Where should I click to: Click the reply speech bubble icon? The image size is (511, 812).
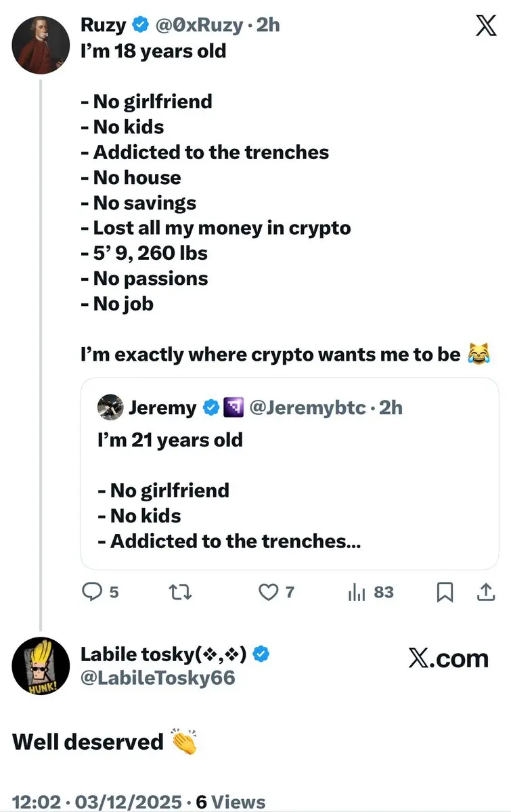[x=91, y=592]
